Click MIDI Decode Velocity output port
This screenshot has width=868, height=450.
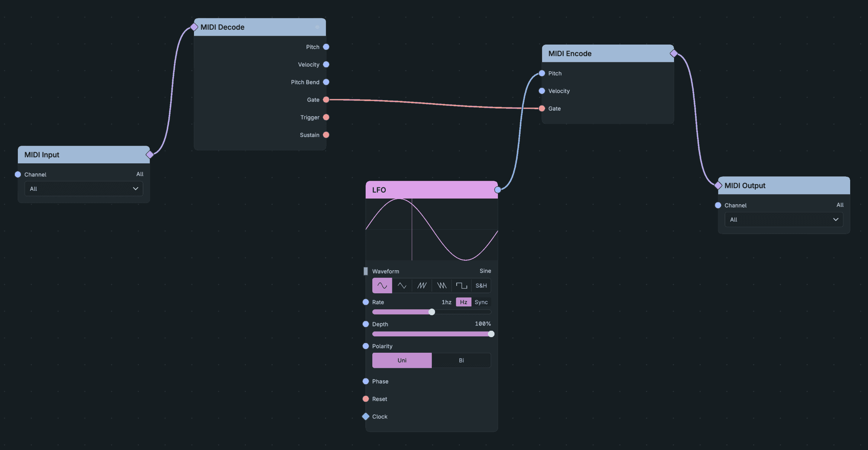[326, 65]
